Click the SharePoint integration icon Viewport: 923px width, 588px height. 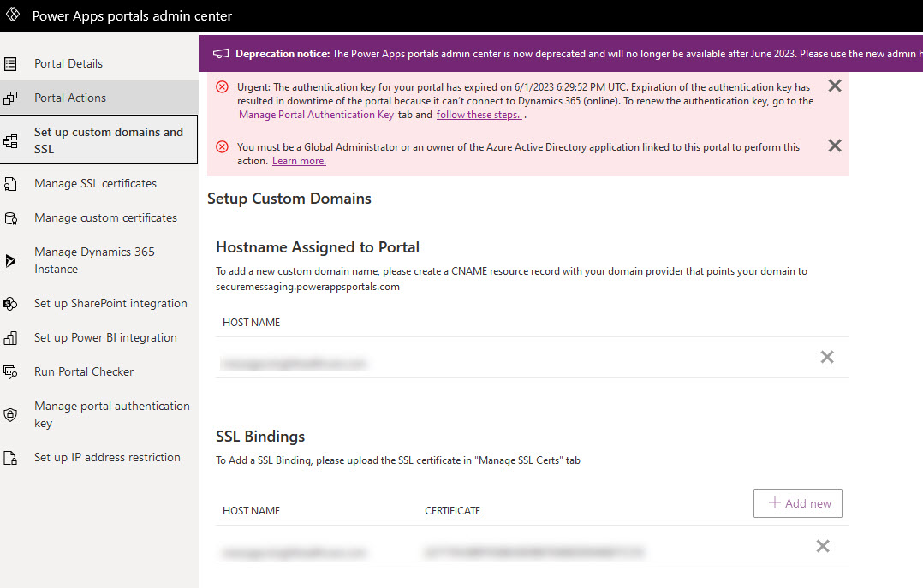(x=10, y=304)
